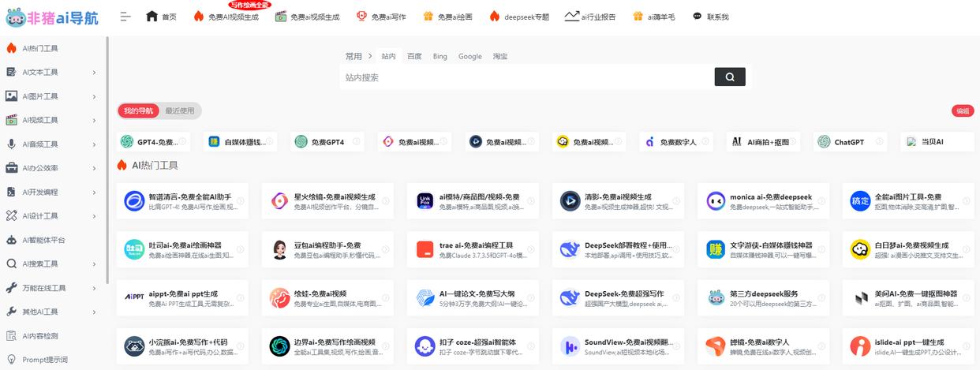
Task: Click the AI智能体平台 robot icon
Action: point(12,240)
